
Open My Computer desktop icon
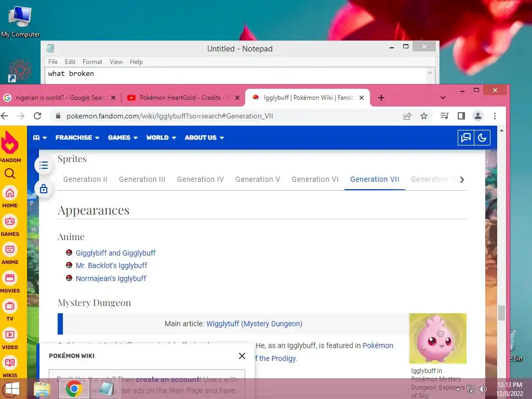(20, 21)
